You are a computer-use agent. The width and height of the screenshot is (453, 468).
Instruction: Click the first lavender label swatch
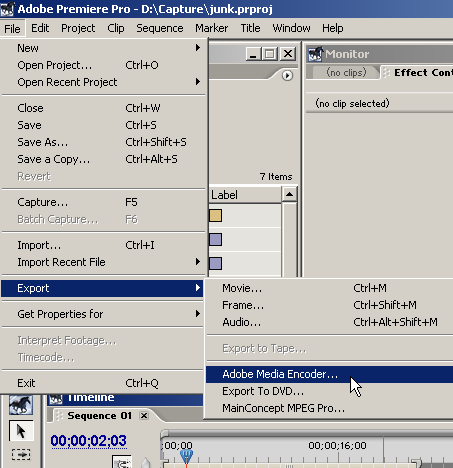215,239
